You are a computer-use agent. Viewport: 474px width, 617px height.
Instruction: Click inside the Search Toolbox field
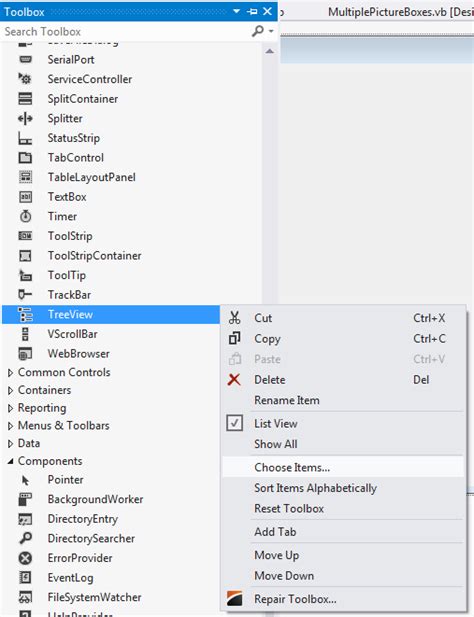126,31
